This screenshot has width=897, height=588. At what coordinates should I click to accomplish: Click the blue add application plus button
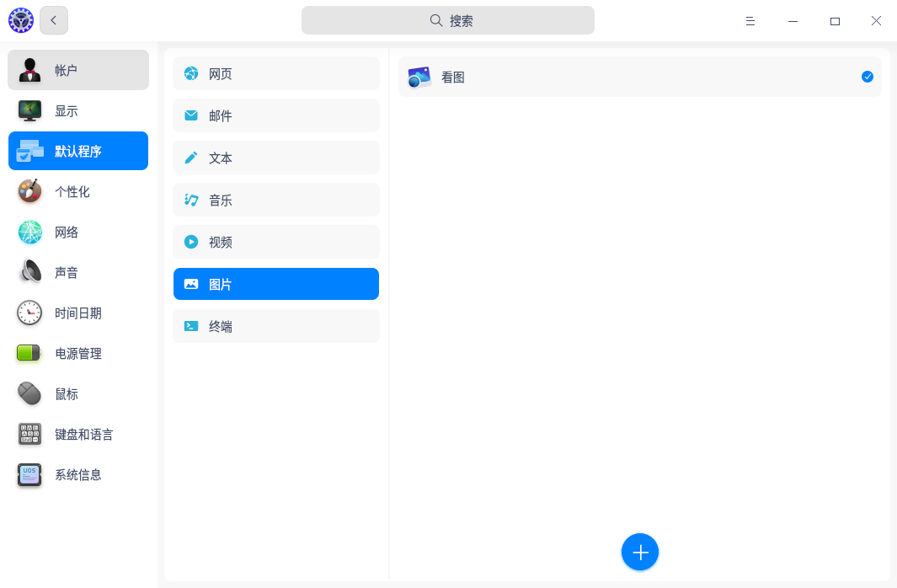point(639,552)
